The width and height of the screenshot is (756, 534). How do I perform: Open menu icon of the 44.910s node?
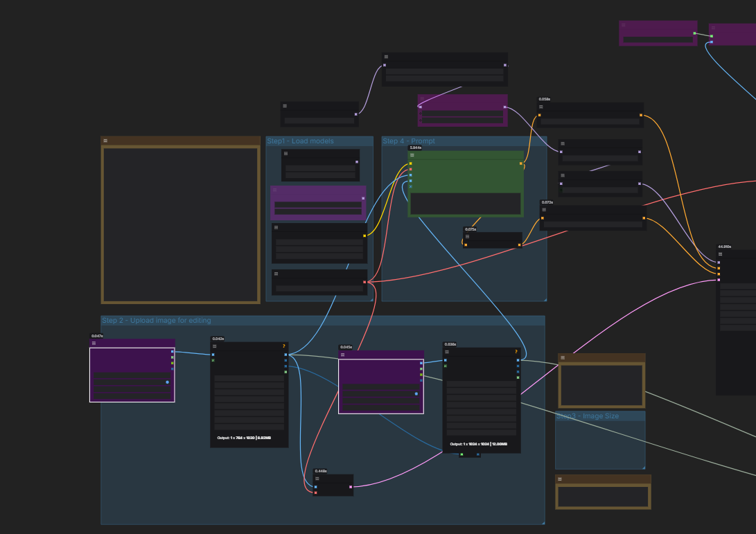tap(721, 254)
